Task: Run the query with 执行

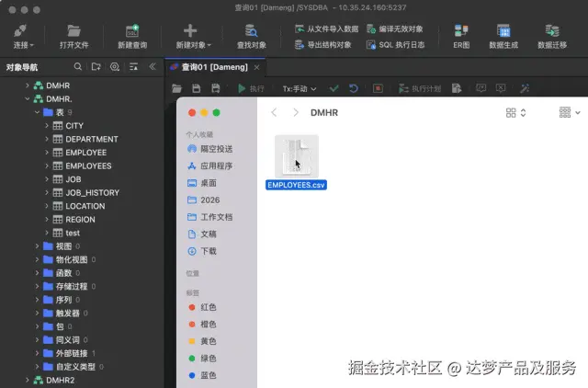Action: coord(251,88)
